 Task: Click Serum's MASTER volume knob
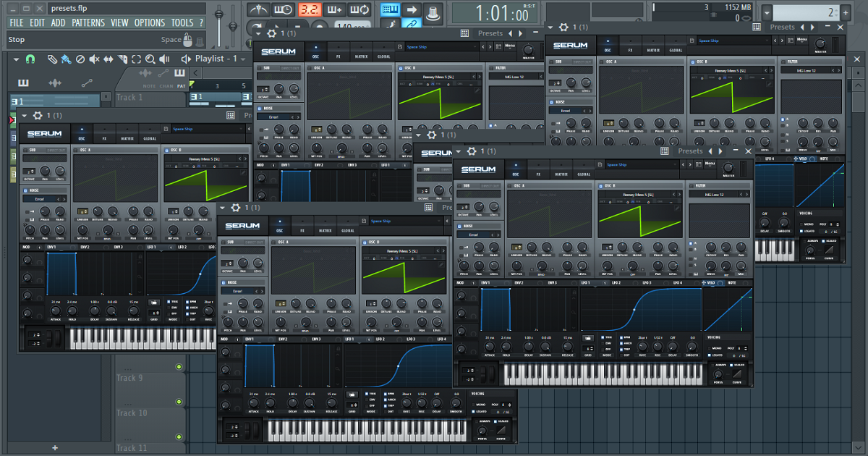point(728,168)
